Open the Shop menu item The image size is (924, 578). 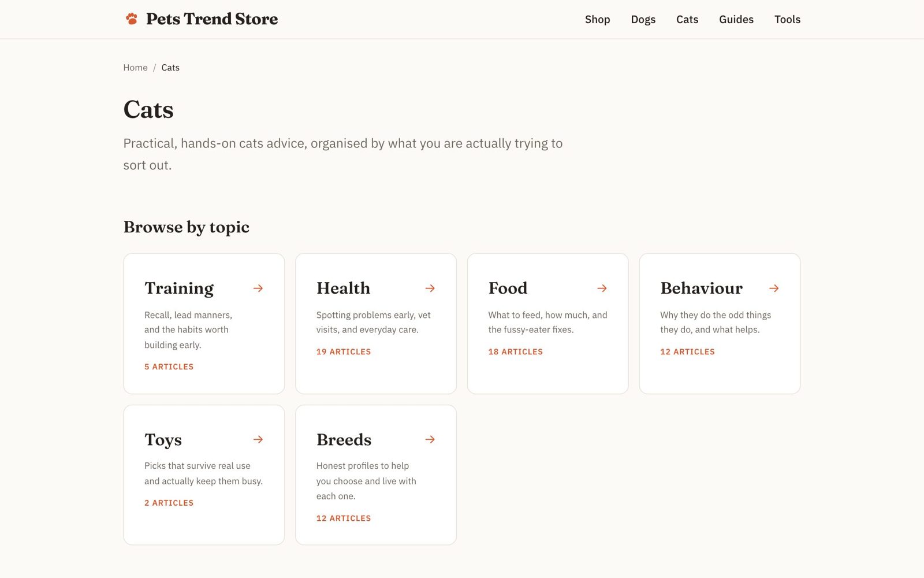point(597,20)
